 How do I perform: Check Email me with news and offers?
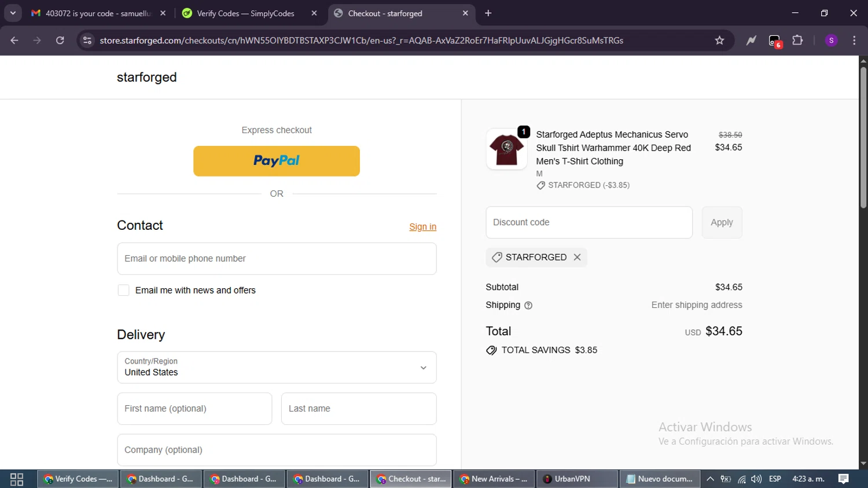[123, 290]
